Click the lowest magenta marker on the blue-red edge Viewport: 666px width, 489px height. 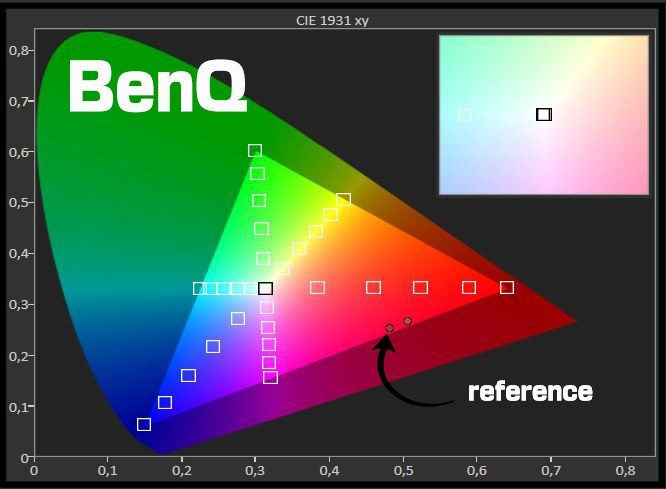pos(271,377)
